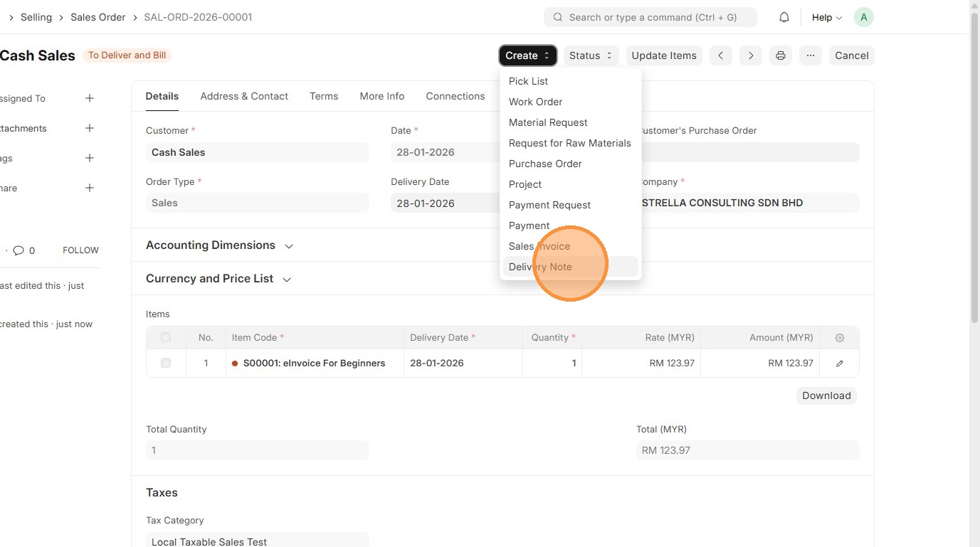Click the Total Quantity field
The height and width of the screenshot is (547, 980).
coord(258,450)
